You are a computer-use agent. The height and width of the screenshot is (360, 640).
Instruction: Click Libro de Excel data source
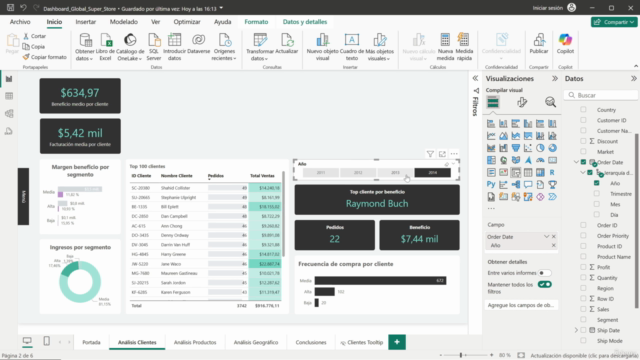coord(106,47)
